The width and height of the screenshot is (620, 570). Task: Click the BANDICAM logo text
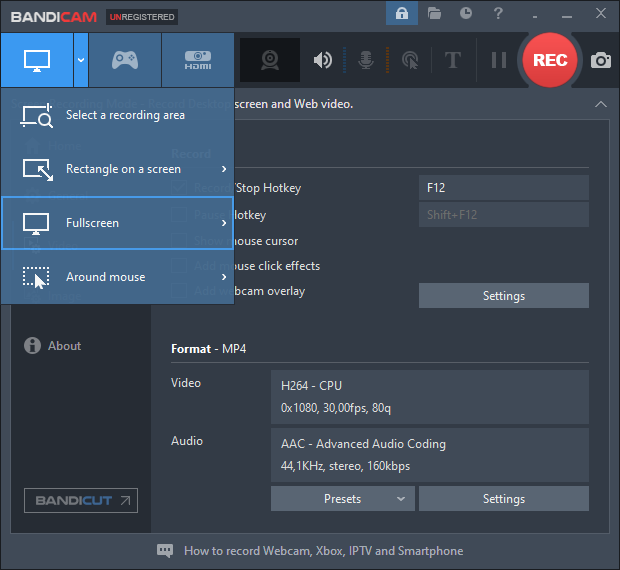pyautogui.click(x=54, y=17)
